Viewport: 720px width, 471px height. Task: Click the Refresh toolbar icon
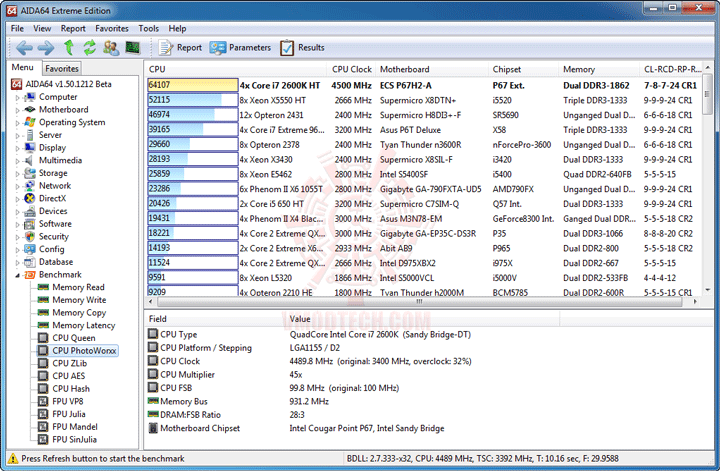pyautogui.click(x=89, y=47)
